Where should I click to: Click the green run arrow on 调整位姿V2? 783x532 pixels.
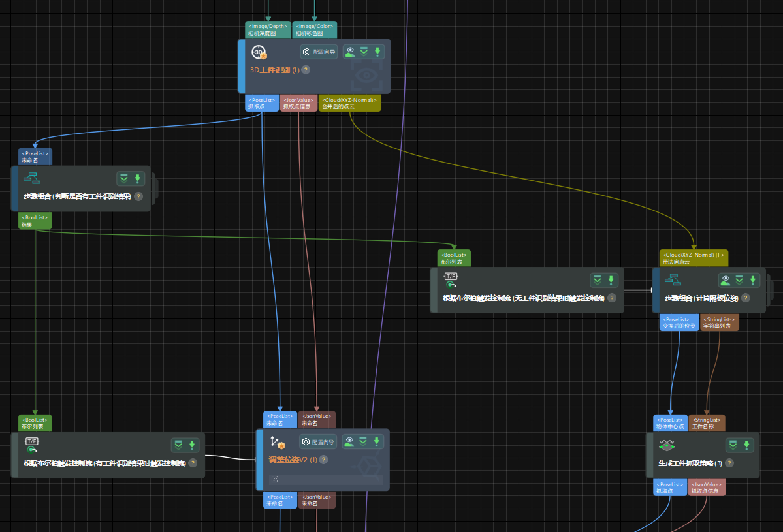click(377, 442)
